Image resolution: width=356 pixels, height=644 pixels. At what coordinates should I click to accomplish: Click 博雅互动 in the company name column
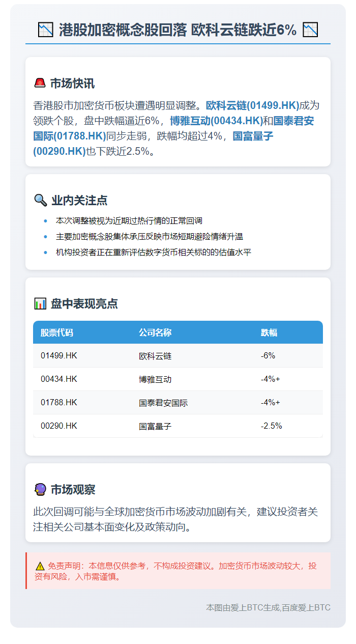pos(155,379)
